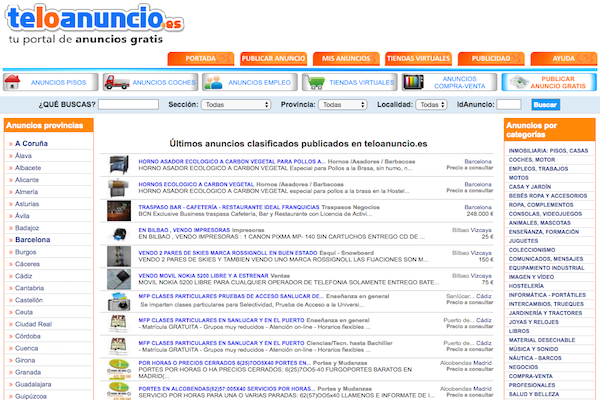This screenshot has width=600, height=400.
Task: Open Inmobiliaria: Pisos, Casas category
Action: (548, 151)
